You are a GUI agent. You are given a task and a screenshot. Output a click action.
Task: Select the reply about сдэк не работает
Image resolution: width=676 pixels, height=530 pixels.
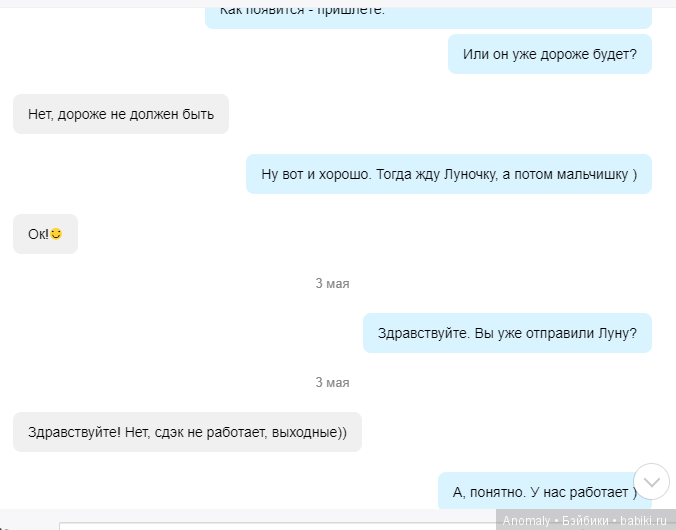pyautogui.click(x=187, y=432)
